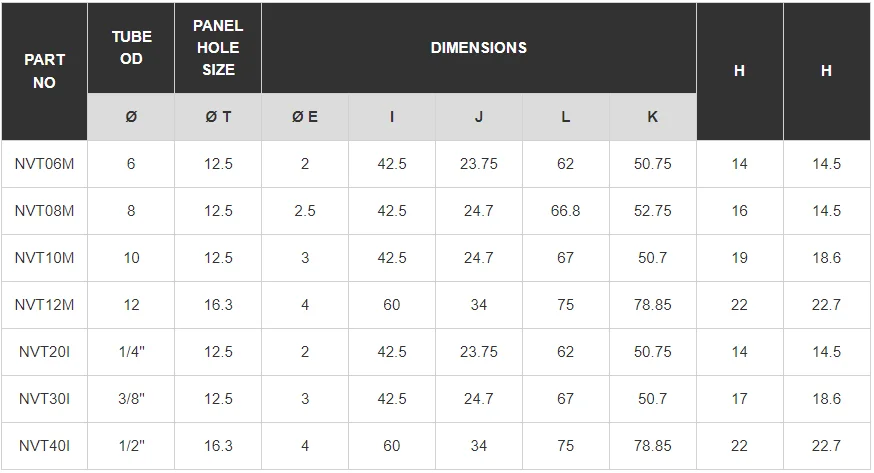
Task: Click part number NVT20I
Action: point(45,352)
